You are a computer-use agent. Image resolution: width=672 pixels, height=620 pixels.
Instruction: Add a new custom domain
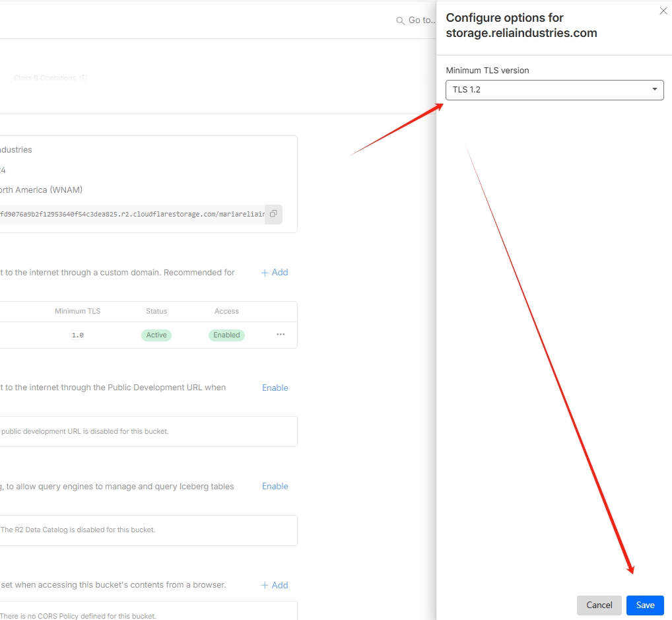[275, 273]
